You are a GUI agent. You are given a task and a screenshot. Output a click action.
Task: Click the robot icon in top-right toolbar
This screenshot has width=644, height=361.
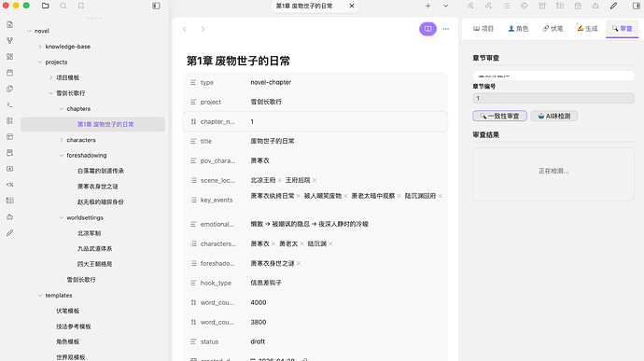(x=595, y=6)
